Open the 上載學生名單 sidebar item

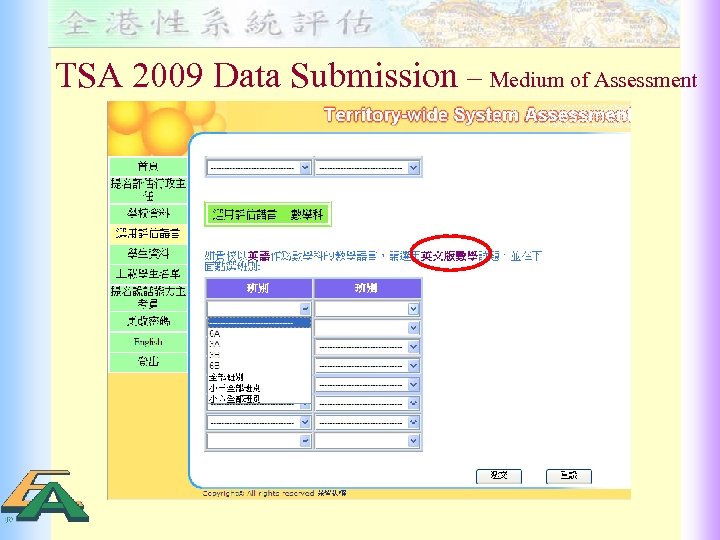(148, 274)
